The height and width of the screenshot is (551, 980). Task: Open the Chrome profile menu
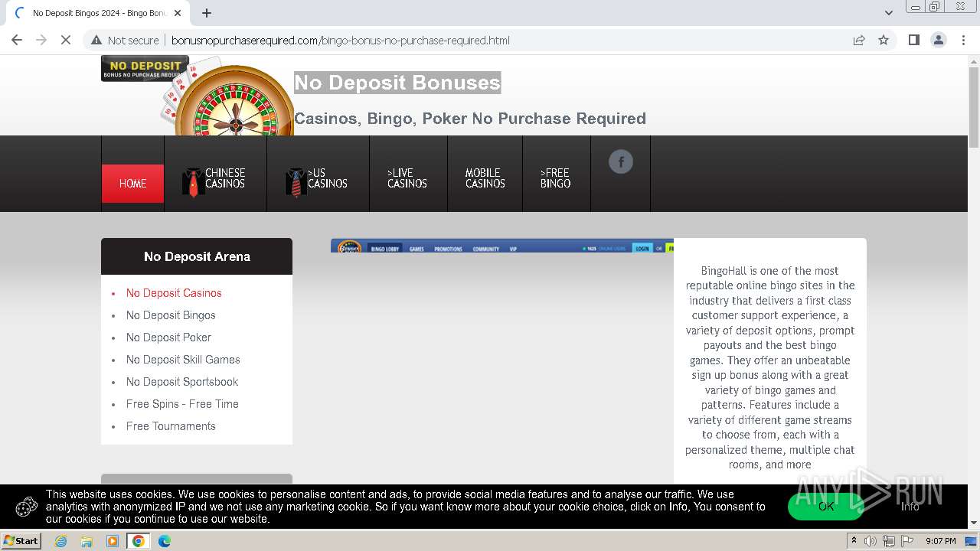pyautogui.click(x=938, y=40)
